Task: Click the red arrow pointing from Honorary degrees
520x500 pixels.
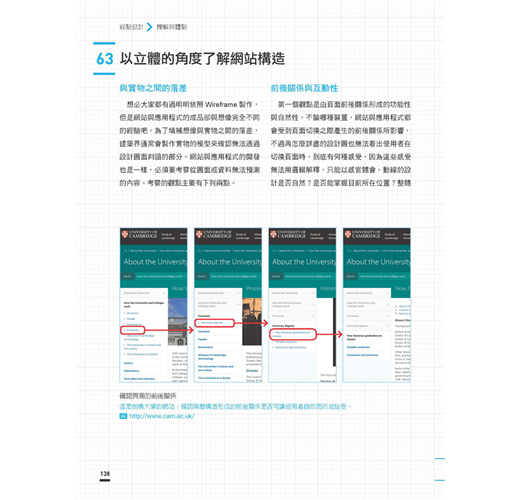Action: [251, 323]
